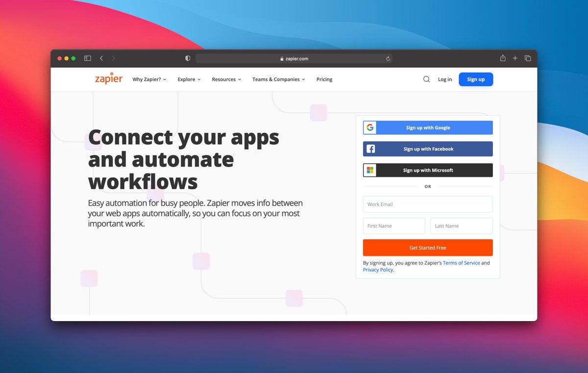The height and width of the screenshot is (373, 588).
Task: Open the Privacy Policy link
Action: [x=378, y=270]
